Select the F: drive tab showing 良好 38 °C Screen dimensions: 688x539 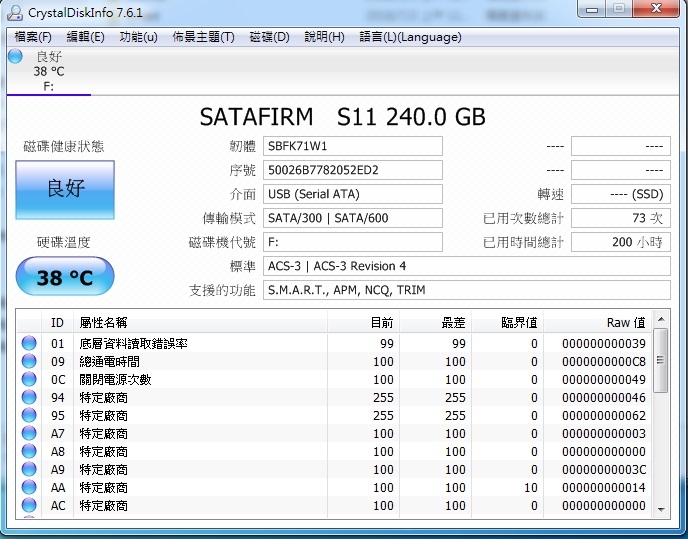[48, 72]
